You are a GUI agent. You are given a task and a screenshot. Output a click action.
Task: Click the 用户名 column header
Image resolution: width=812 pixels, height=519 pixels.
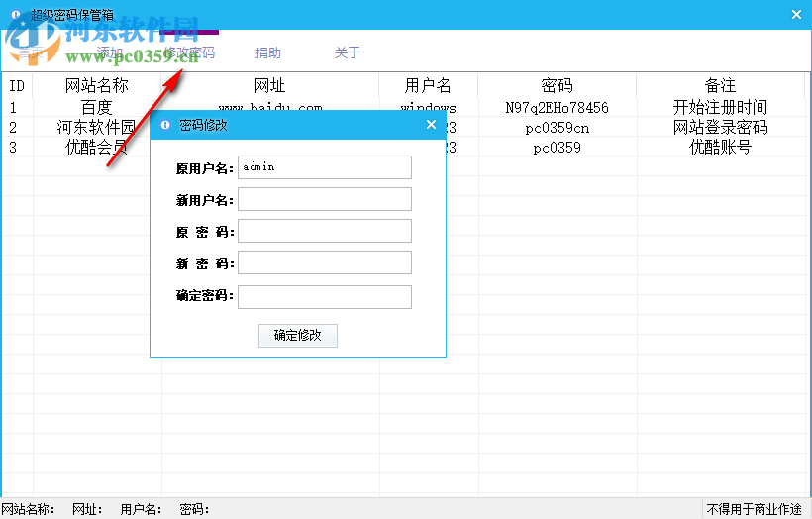click(x=428, y=85)
